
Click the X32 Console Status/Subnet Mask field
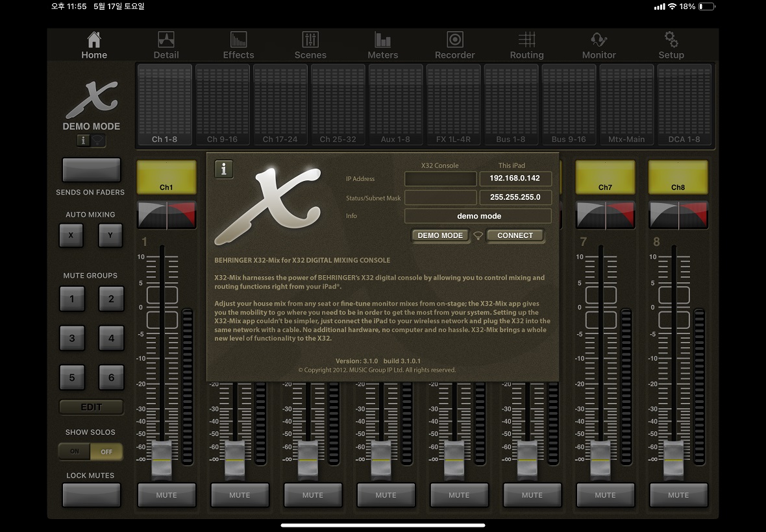tap(440, 198)
